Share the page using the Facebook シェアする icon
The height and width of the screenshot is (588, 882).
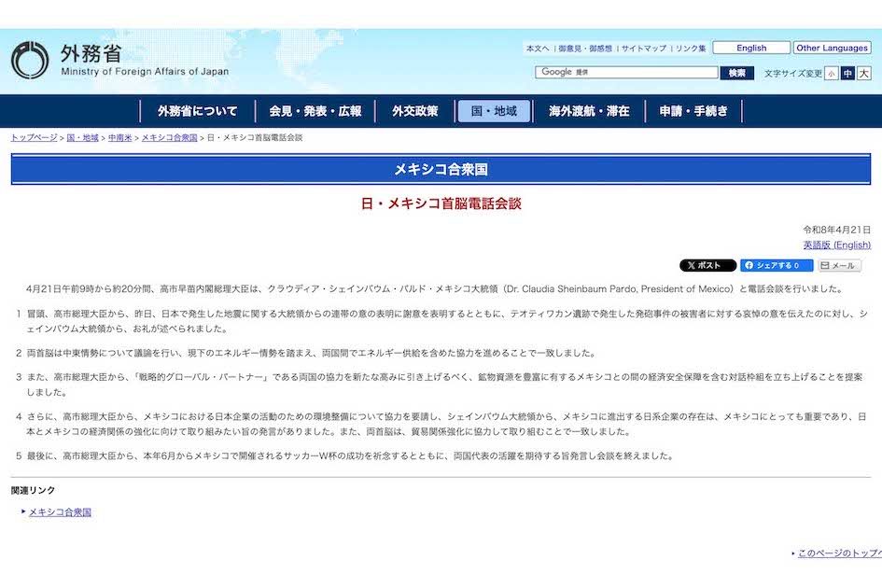tap(777, 265)
